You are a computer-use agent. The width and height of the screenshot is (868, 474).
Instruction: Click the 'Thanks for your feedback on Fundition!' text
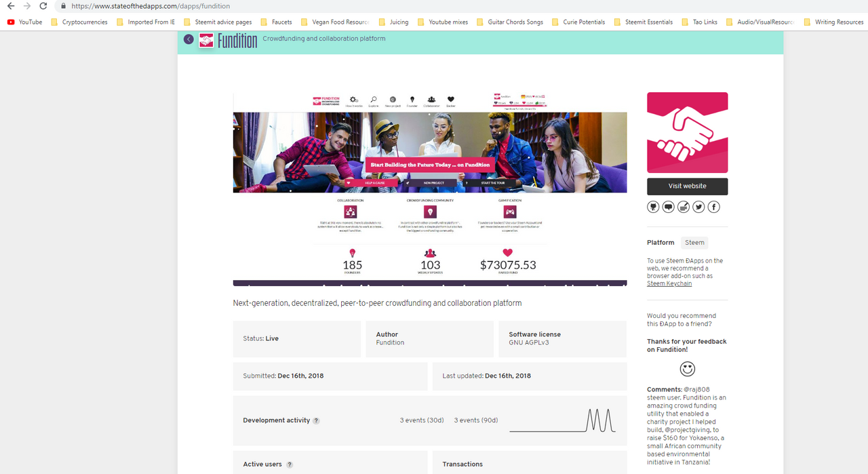coord(686,346)
